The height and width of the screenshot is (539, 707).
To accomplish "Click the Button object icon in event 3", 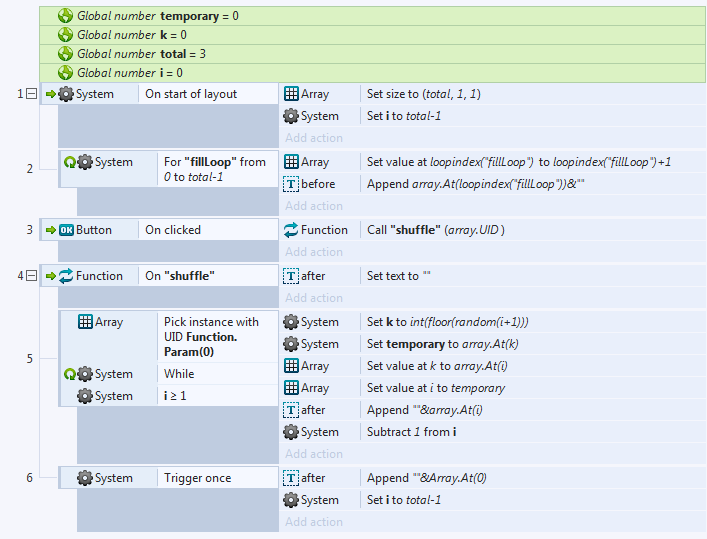I will click(x=66, y=230).
